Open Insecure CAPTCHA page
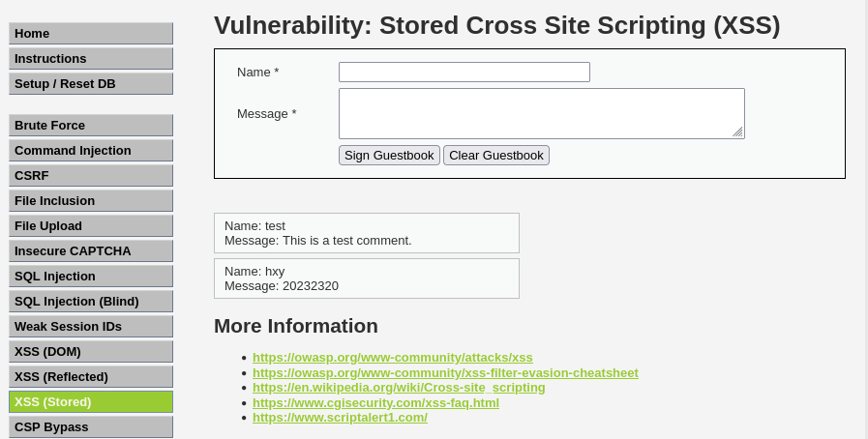Screen dimensions: 868x439 91,251
